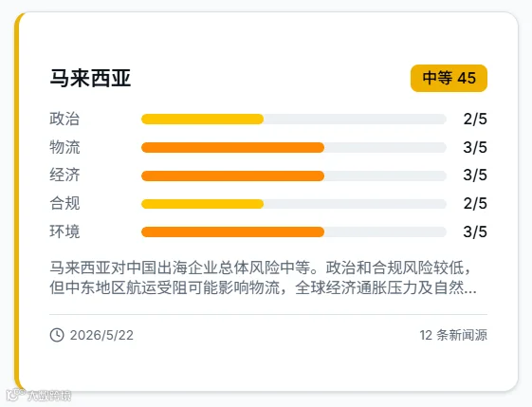Select the 环境 category label

(x=64, y=231)
